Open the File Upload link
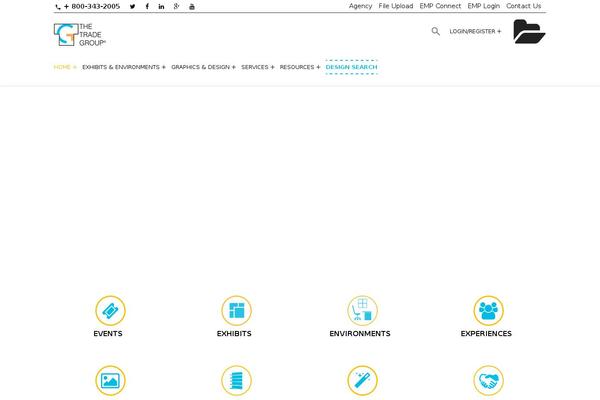 click(x=396, y=6)
